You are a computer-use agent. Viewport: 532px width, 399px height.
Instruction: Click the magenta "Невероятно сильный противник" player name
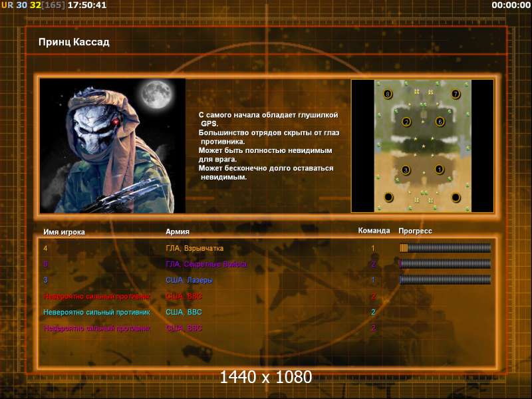(x=96, y=328)
